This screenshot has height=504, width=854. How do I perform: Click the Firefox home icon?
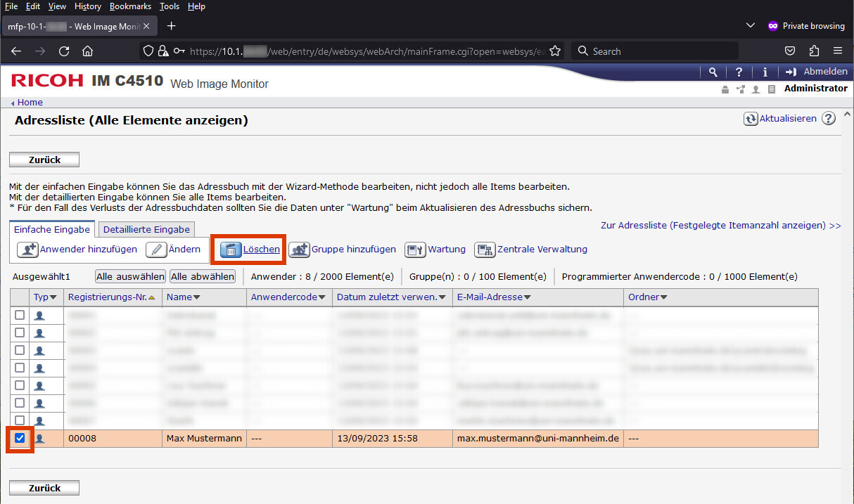point(87,51)
